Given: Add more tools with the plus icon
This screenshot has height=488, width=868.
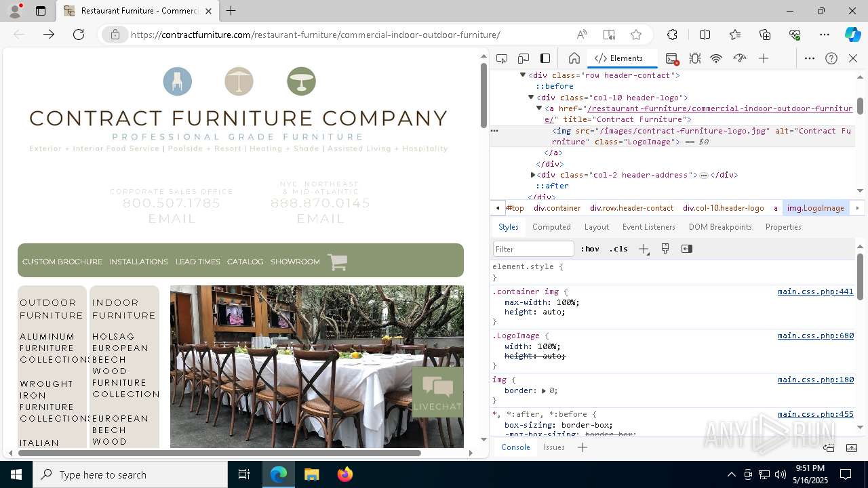Looking at the screenshot, I should [x=764, y=58].
